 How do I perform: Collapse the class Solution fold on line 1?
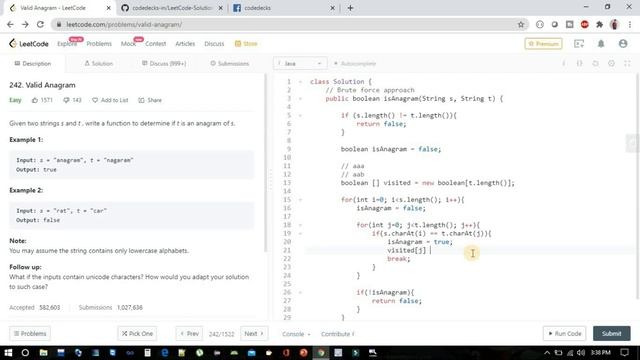300,82
